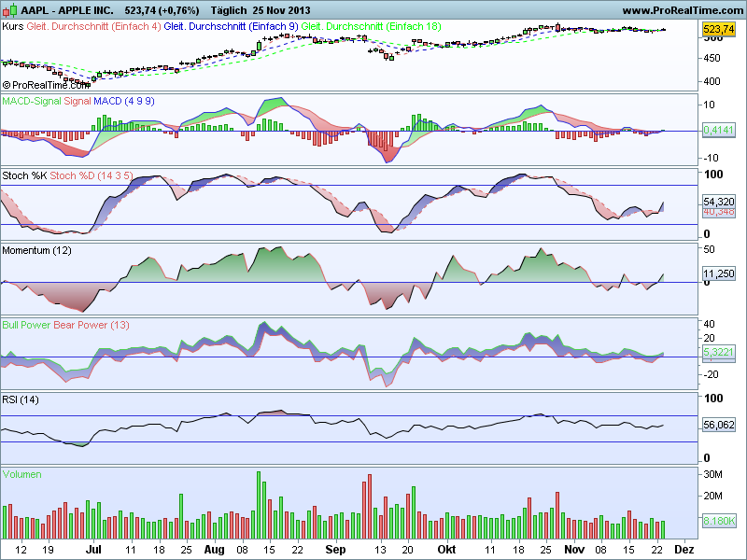Click the 0,4141 MACD value label

pyautogui.click(x=718, y=130)
